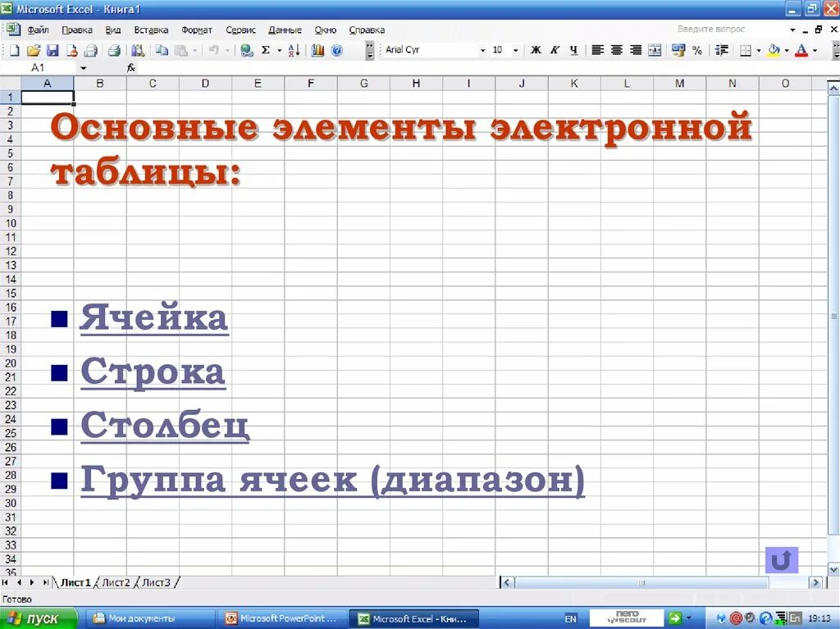Open a file using the folder icon

[33, 50]
